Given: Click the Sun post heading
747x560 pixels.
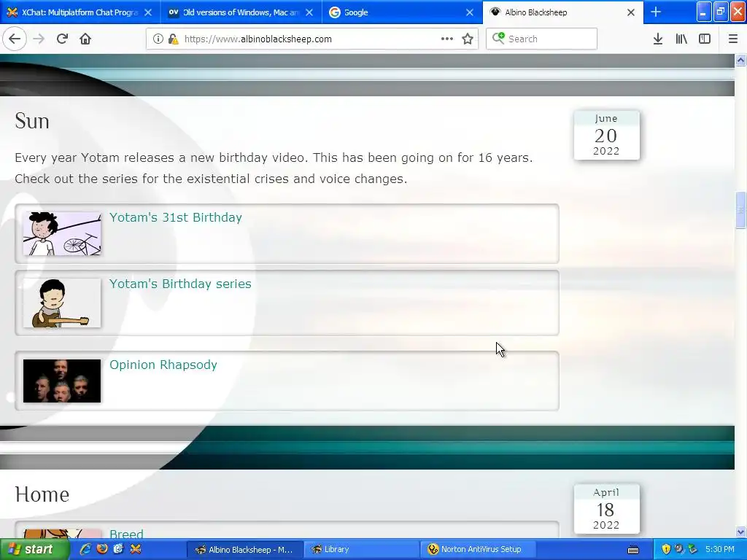Looking at the screenshot, I should coord(32,121).
